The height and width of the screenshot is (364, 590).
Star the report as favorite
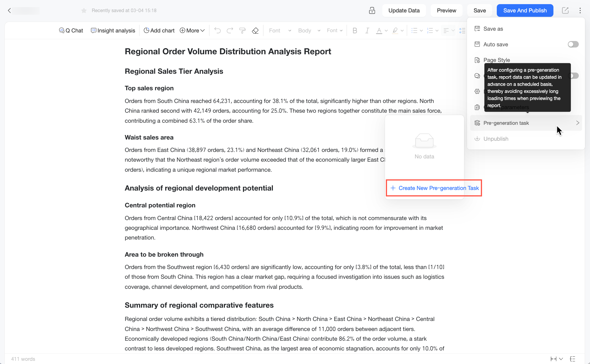pyautogui.click(x=84, y=11)
